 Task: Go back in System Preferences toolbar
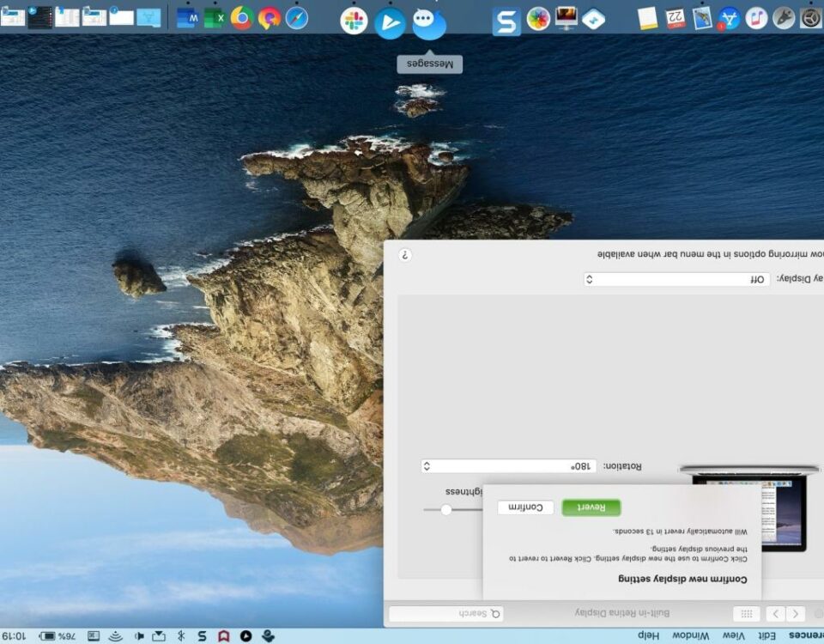[796, 613]
